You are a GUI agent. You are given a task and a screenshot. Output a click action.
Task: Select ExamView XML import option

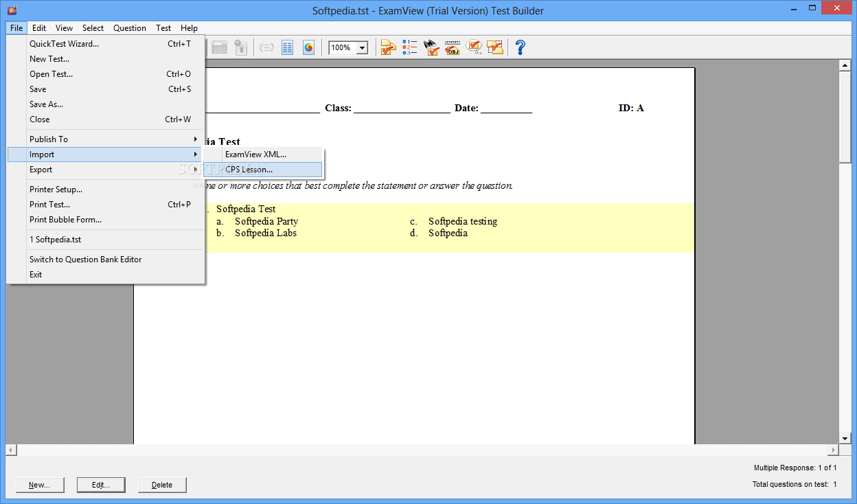coord(264,154)
